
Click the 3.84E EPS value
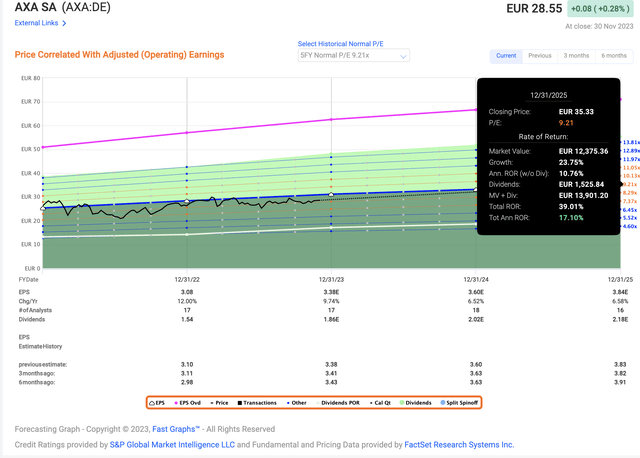click(x=620, y=292)
